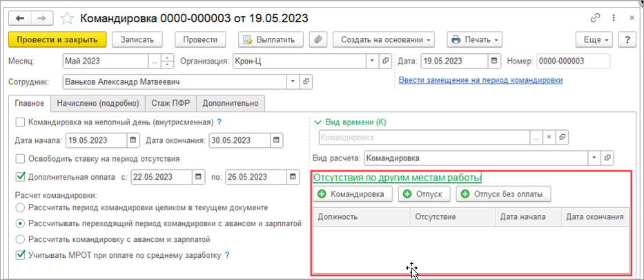Screen dimensions: 644x280
Task: Add Отпуск absence row
Action: pyautogui.click(x=425, y=194)
